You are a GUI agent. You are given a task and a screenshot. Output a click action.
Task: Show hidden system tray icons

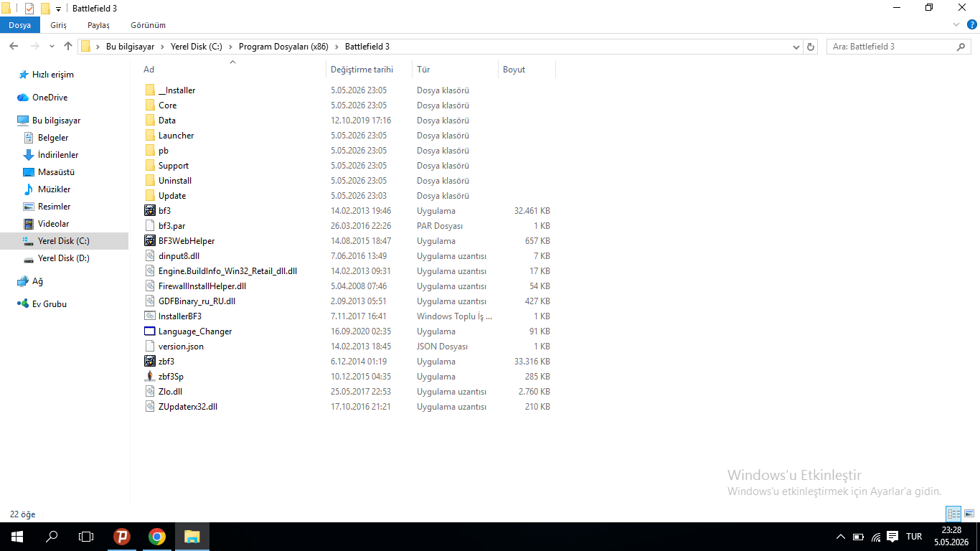point(841,537)
